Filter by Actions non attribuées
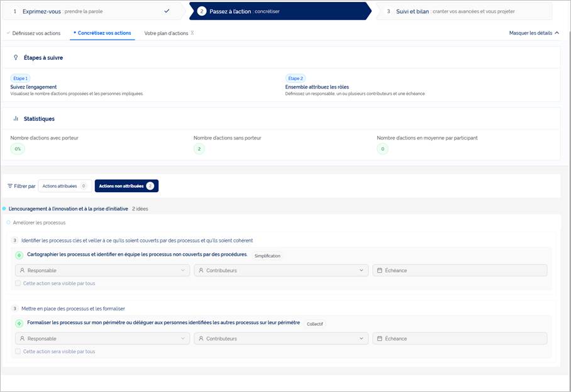571x392 pixels. coord(126,186)
